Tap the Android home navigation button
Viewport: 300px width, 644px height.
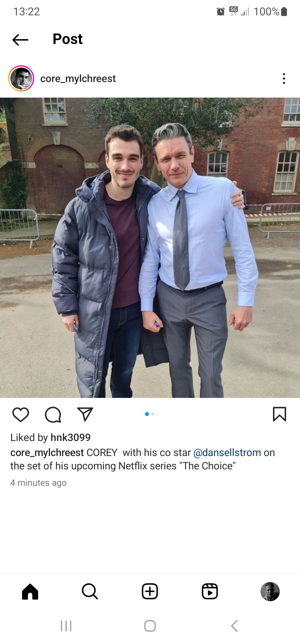point(150,626)
